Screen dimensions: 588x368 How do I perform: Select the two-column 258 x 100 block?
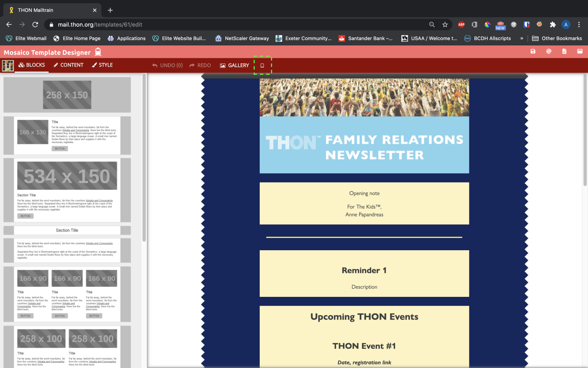click(x=67, y=347)
